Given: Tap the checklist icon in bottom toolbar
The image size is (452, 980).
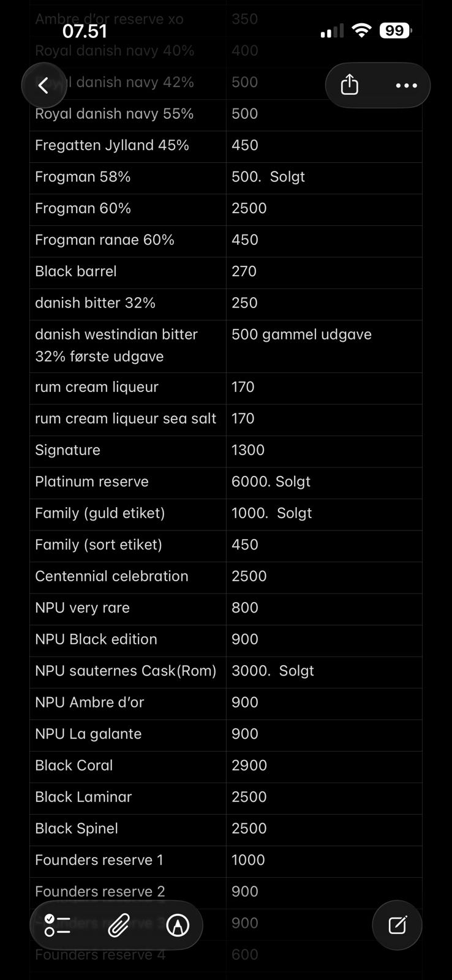Looking at the screenshot, I should [58, 925].
